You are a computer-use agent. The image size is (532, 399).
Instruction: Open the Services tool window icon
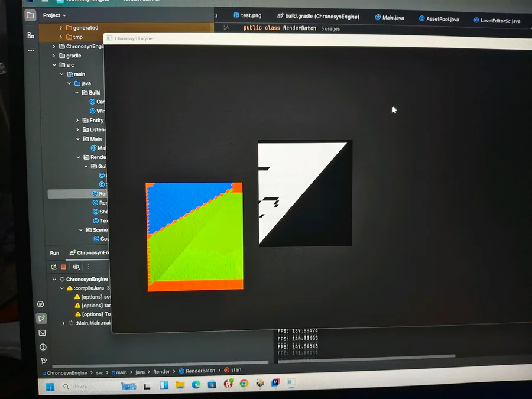40,304
